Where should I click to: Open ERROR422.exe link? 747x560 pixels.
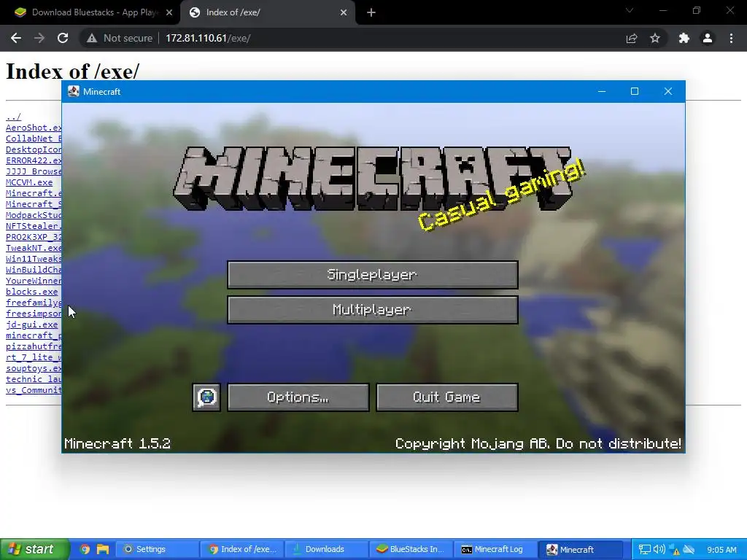pyautogui.click(x=34, y=160)
